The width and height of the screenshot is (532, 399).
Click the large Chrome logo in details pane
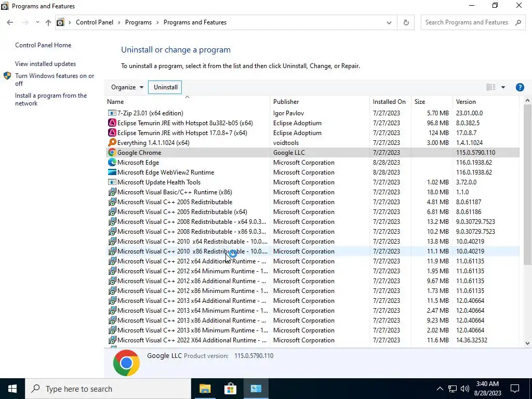[126, 363]
